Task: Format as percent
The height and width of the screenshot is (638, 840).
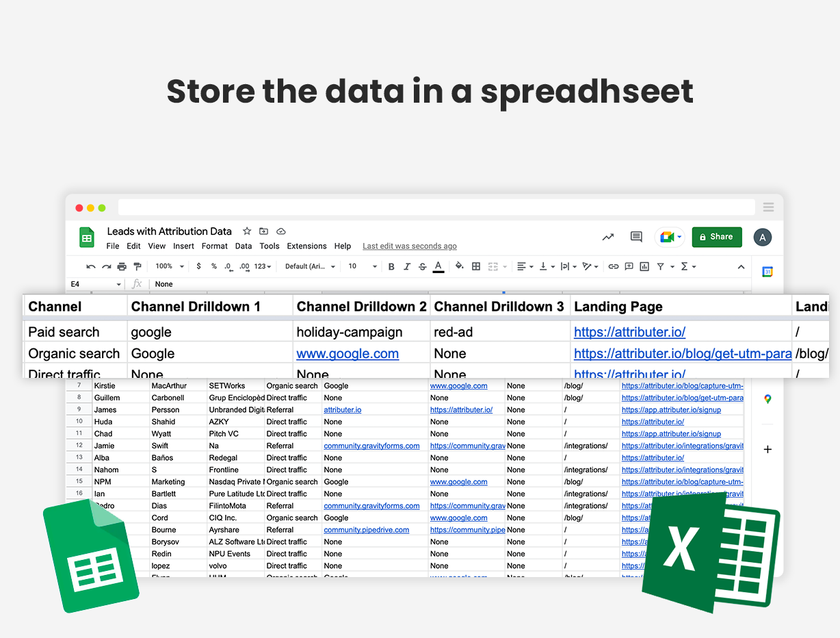Action: tap(214, 266)
